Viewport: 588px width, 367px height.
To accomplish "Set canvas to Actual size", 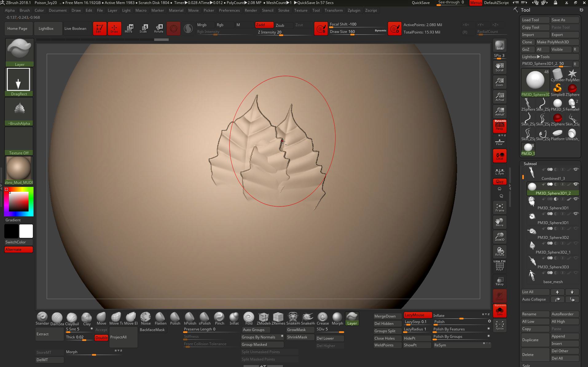I will [x=500, y=97].
